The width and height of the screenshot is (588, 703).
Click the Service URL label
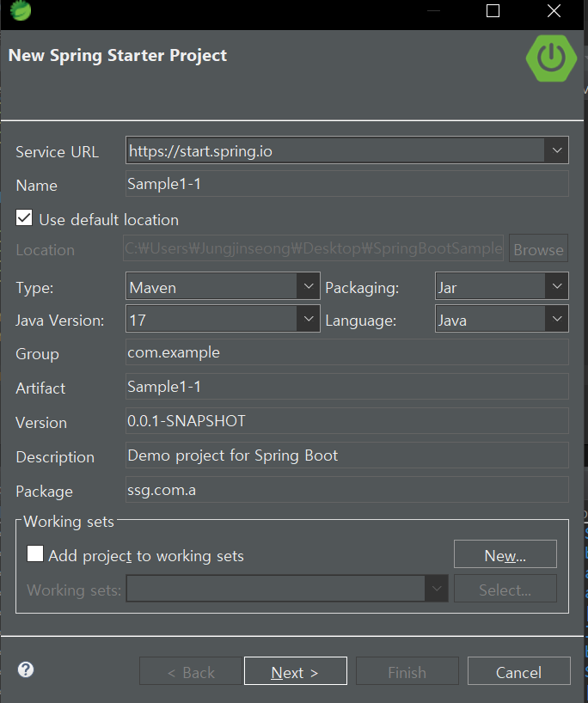click(57, 152)
